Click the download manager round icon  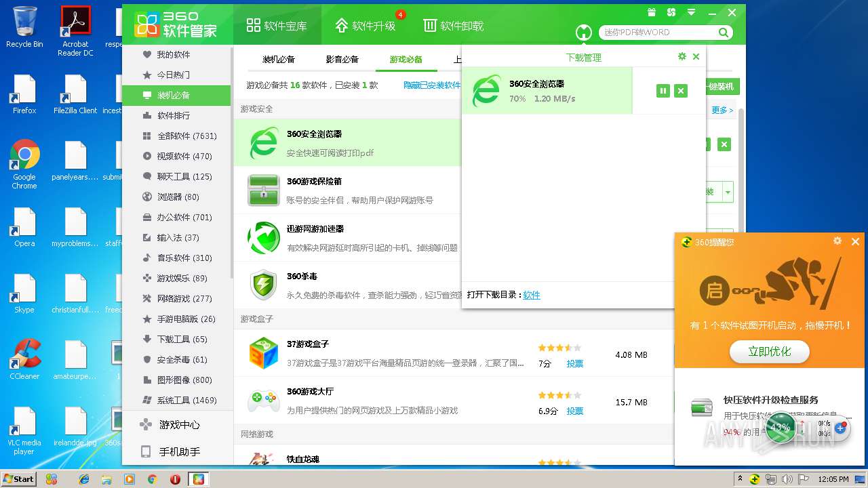[583, 33]
